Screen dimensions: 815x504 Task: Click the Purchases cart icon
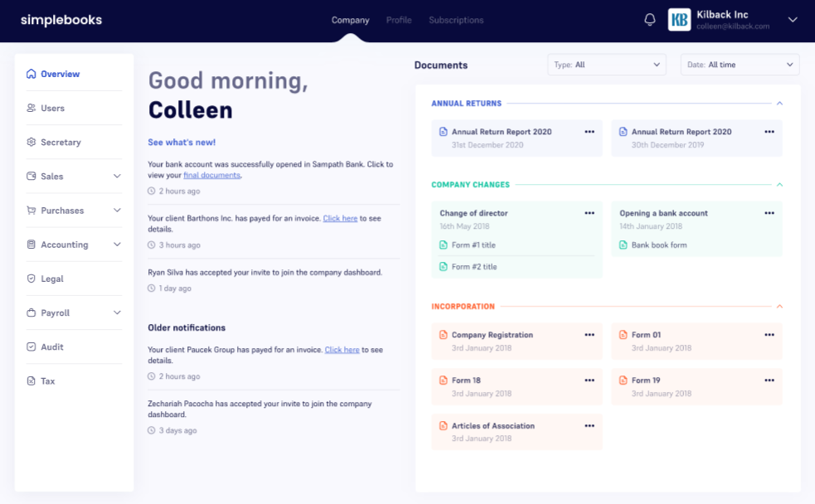click(32, 211)
